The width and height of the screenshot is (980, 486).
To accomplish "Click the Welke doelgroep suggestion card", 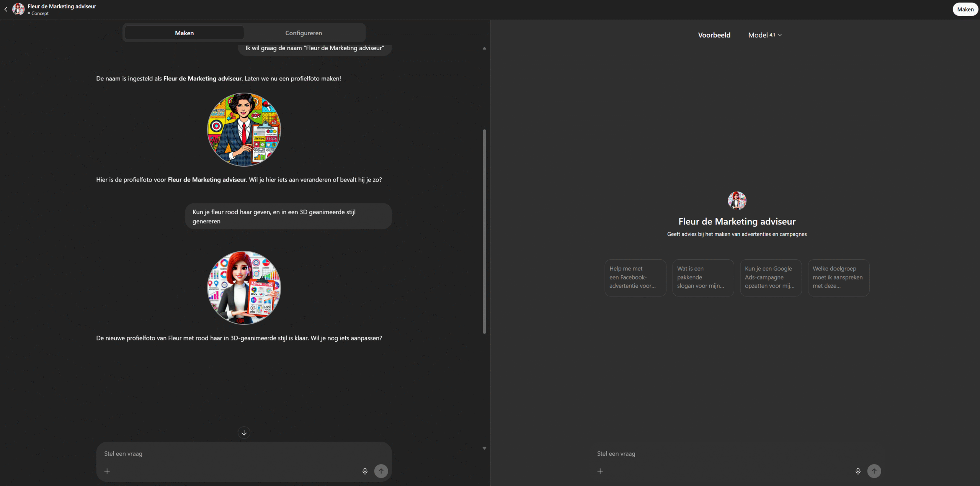I will tap(838, 278).
